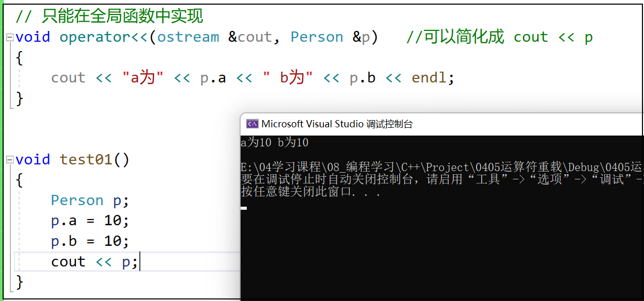Click the " b为" string literal
The image size is (644, 301).
(287, 78)
